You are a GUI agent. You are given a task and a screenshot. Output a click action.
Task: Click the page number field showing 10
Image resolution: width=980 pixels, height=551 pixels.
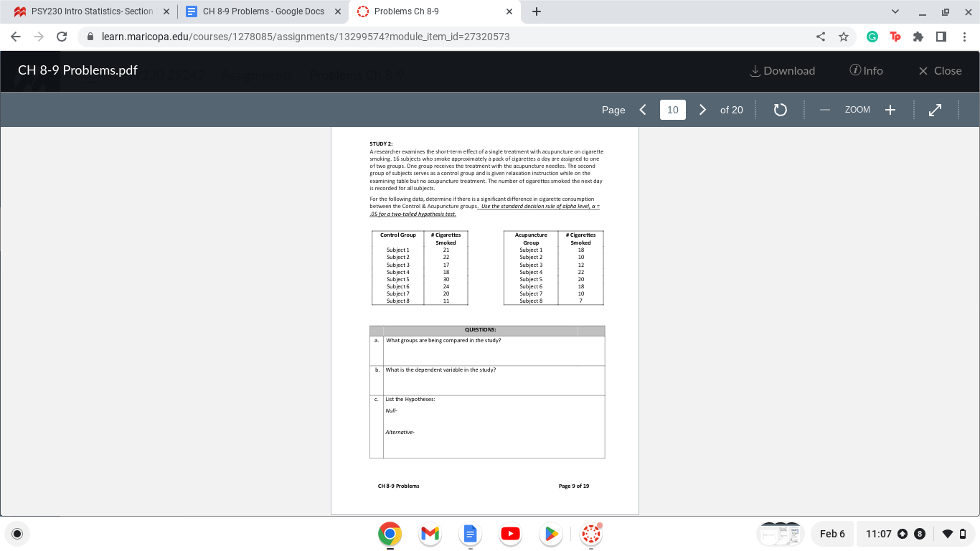pyautogui.click(x=673, y=110)
